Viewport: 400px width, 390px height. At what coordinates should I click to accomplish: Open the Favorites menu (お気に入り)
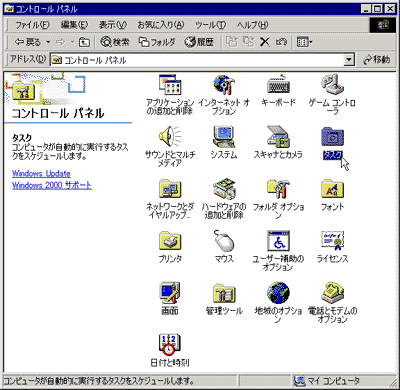(x=161, y=25)
